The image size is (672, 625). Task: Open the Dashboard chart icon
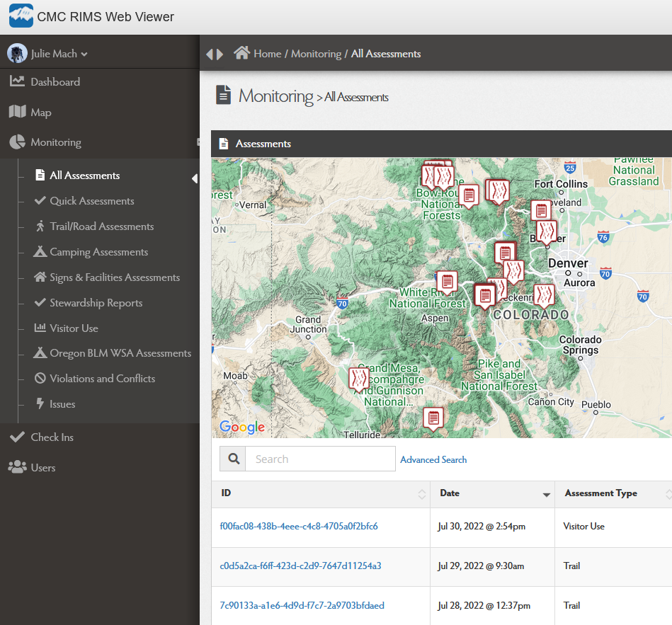point(17,81)
